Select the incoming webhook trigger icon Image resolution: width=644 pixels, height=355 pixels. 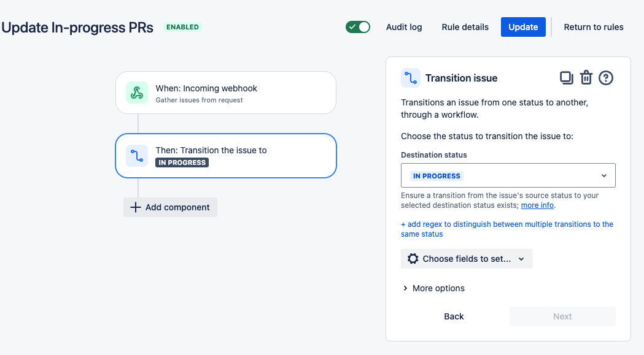[136, 93]
